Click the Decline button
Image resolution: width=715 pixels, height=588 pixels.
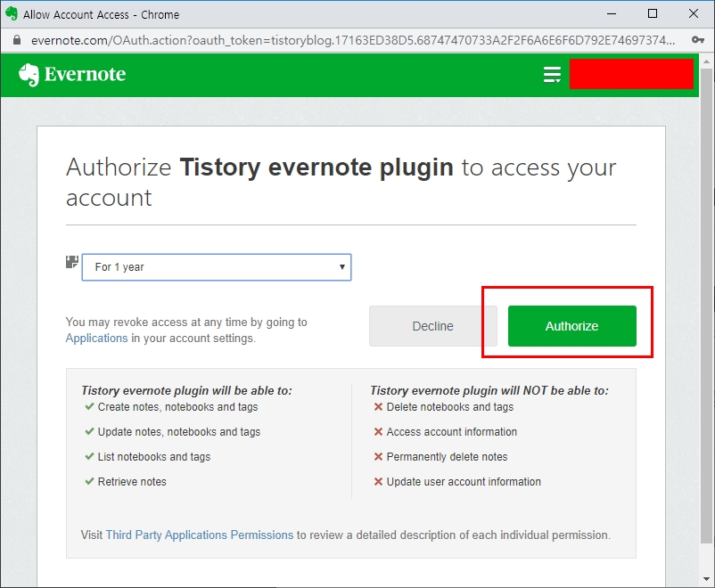[x=432, y=326]
